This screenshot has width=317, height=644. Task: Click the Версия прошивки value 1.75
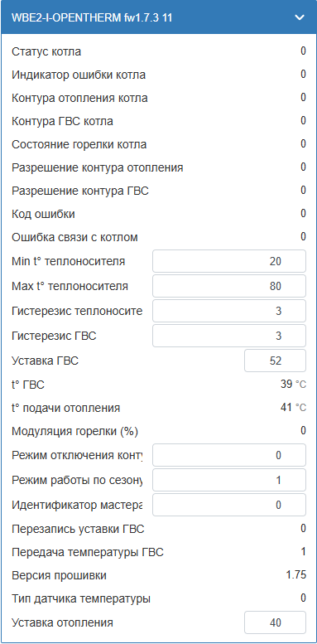click(x=296, y=575)
